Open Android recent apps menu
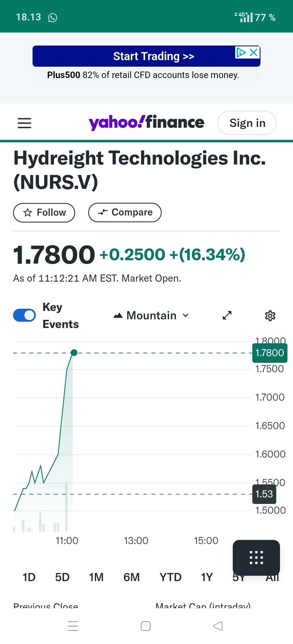293x644 pixels. [73, 626]
